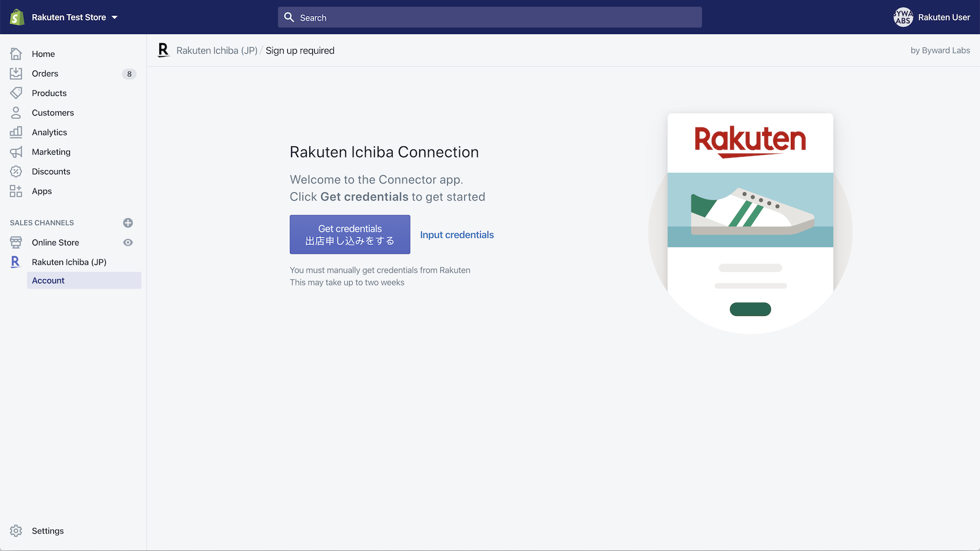Viewport: 980px width, 551px height.
Task: Go to Home in sidebar
Action: 43,54
